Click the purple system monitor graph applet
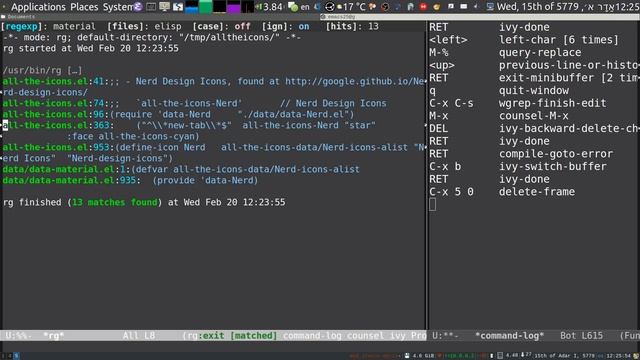 (233, 7)
